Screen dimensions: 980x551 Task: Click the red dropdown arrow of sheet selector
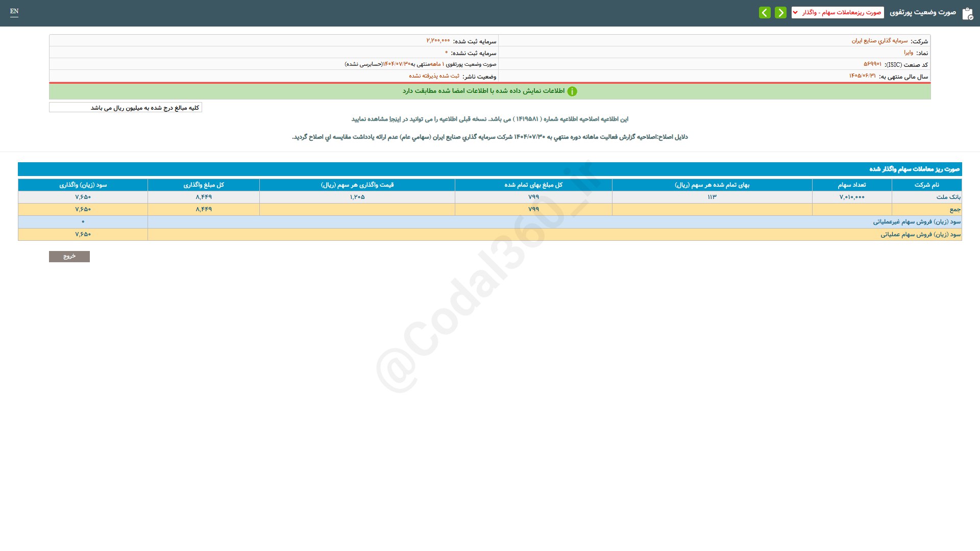coord(795,13)
